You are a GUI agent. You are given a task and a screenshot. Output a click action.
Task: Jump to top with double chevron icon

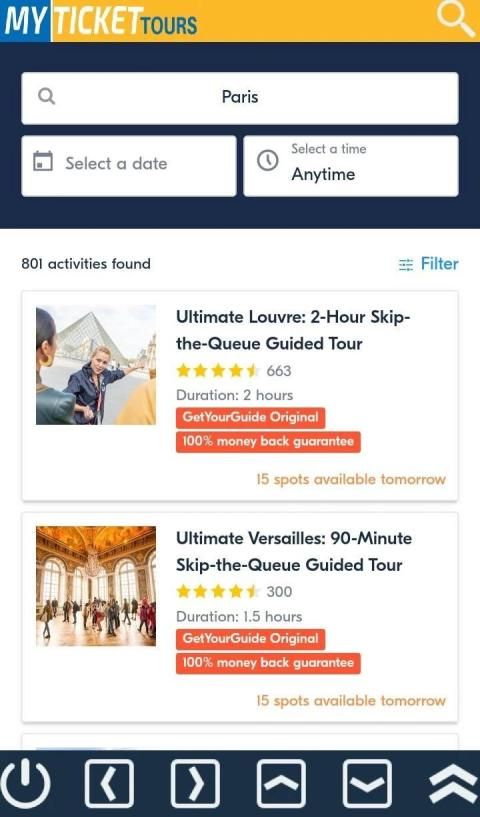point(453,783)
